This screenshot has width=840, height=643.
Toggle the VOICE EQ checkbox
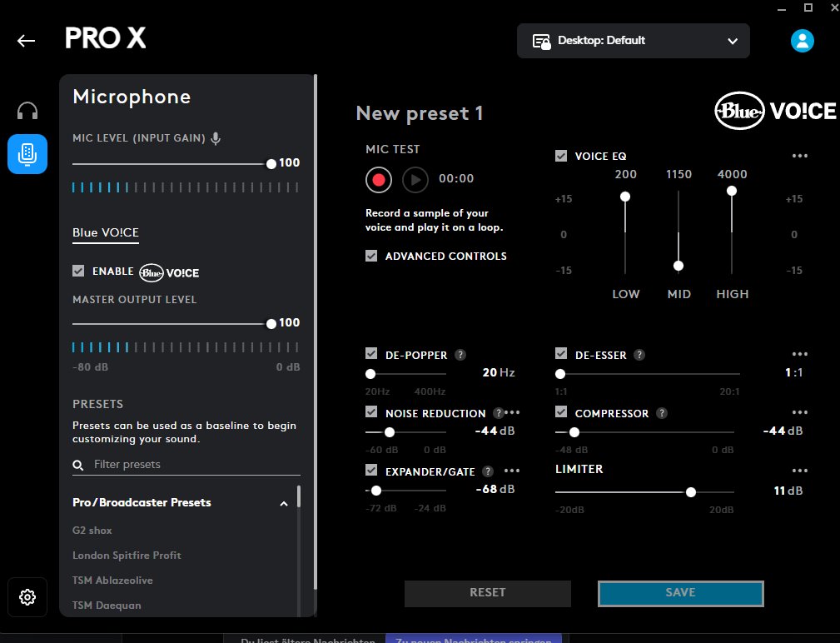click(x=561, y=156)
